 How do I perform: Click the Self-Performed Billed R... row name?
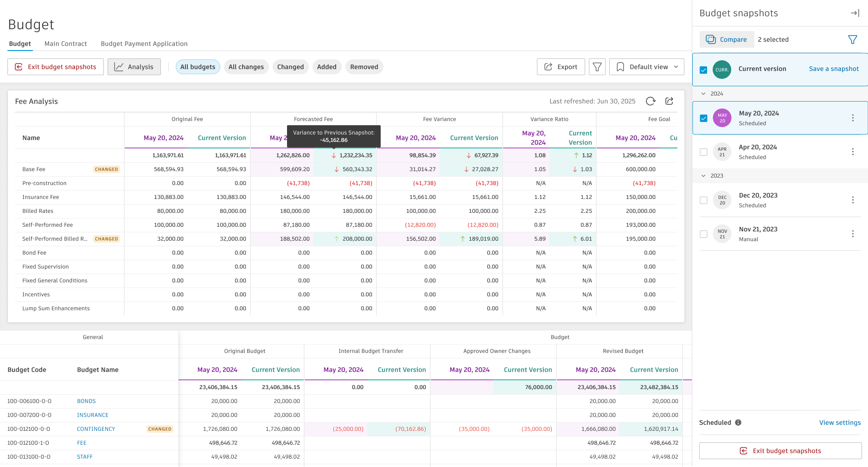(x=55, y=239)
